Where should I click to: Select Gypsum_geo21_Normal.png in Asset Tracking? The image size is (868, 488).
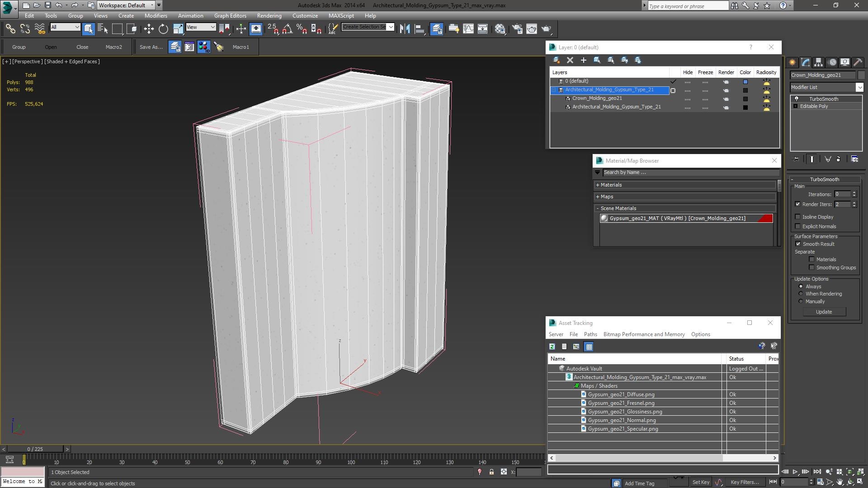622,420
